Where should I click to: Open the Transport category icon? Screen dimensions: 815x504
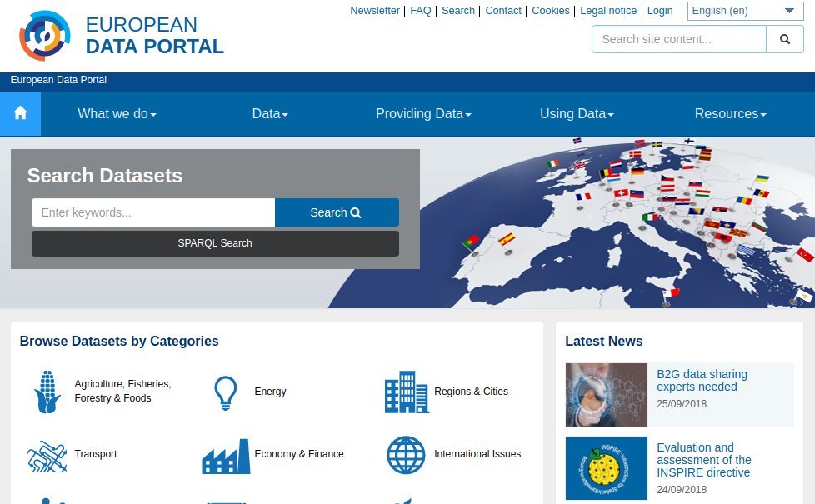tap(47, 455)
